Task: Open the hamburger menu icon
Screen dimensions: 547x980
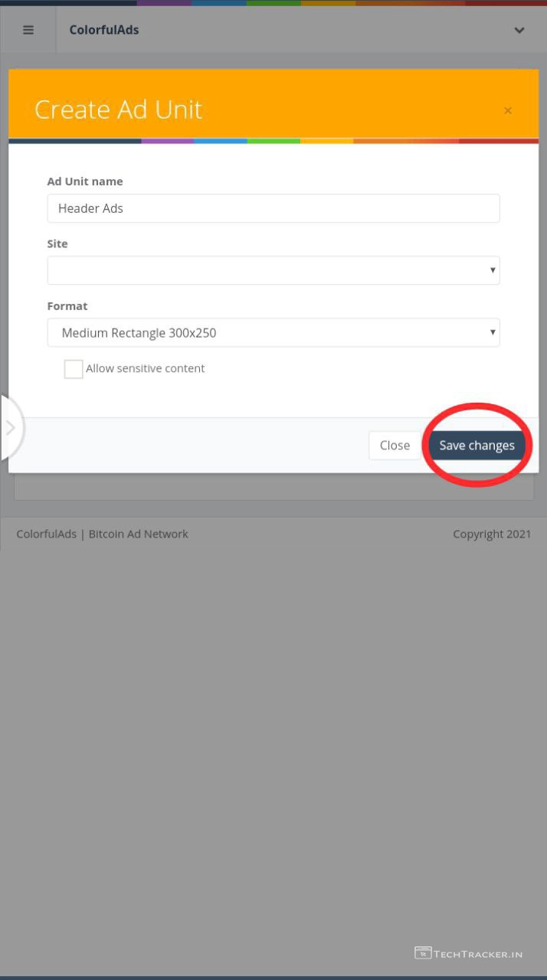Action: click(28, 30)
